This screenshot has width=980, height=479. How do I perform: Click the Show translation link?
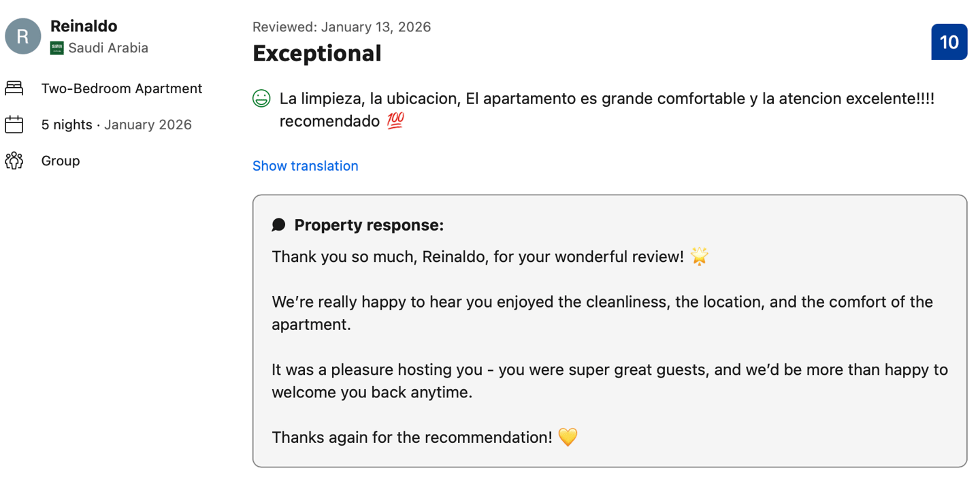[x=305, y=166]
